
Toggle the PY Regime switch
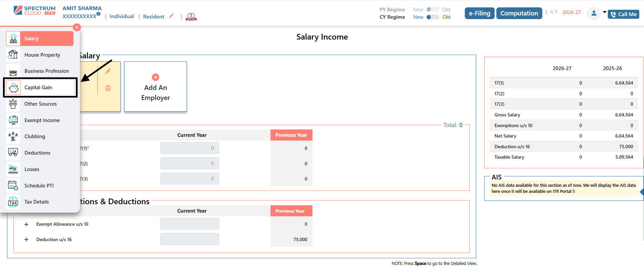pyautogui.click(x=433, y=10)
